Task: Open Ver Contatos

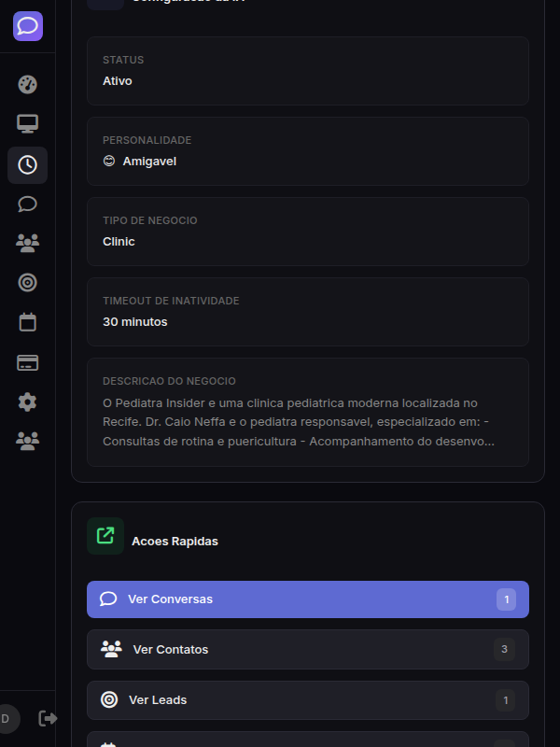Action: point(308,649)
